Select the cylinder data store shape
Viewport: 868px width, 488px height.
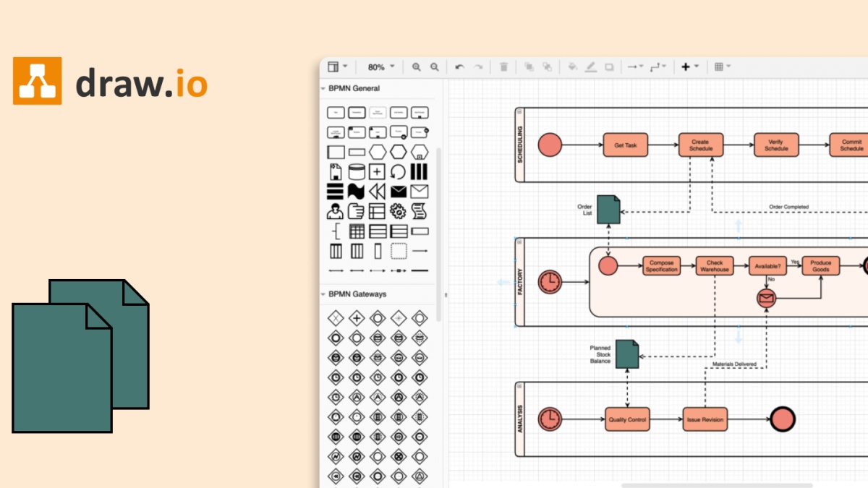(356, 171)
